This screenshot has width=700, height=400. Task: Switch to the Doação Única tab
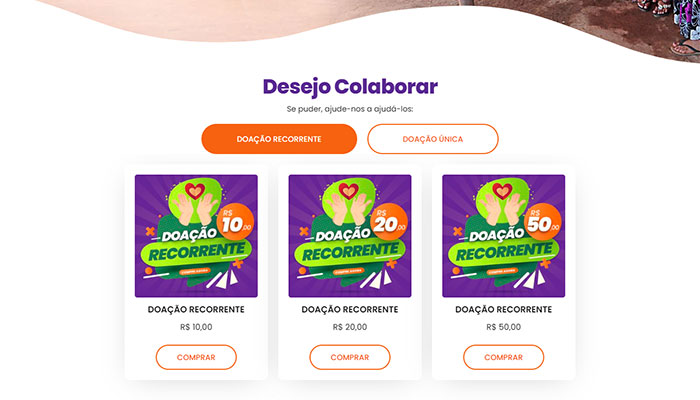(433, 139)
